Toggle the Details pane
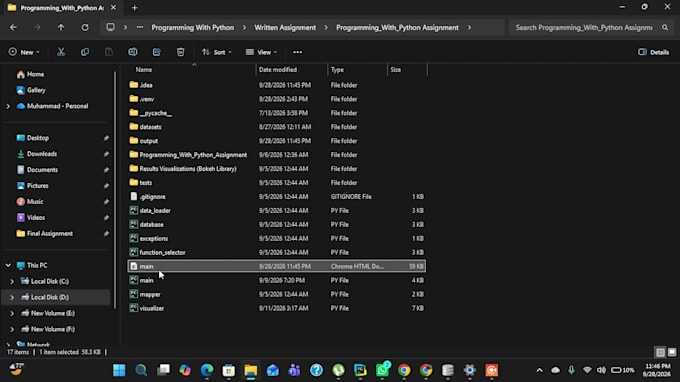The width and height of the screenshot is (680, 382). 654,52
